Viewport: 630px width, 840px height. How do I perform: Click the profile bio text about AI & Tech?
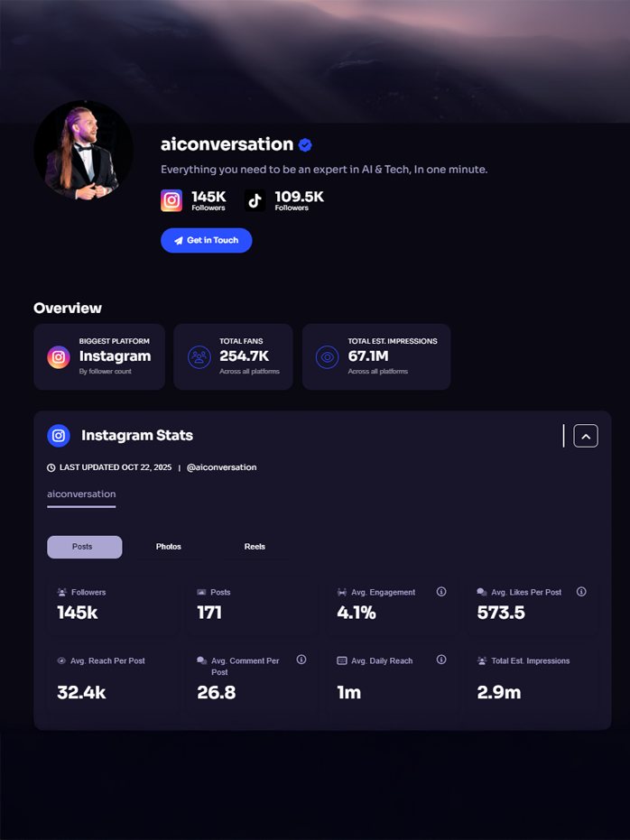click(324, 170)
